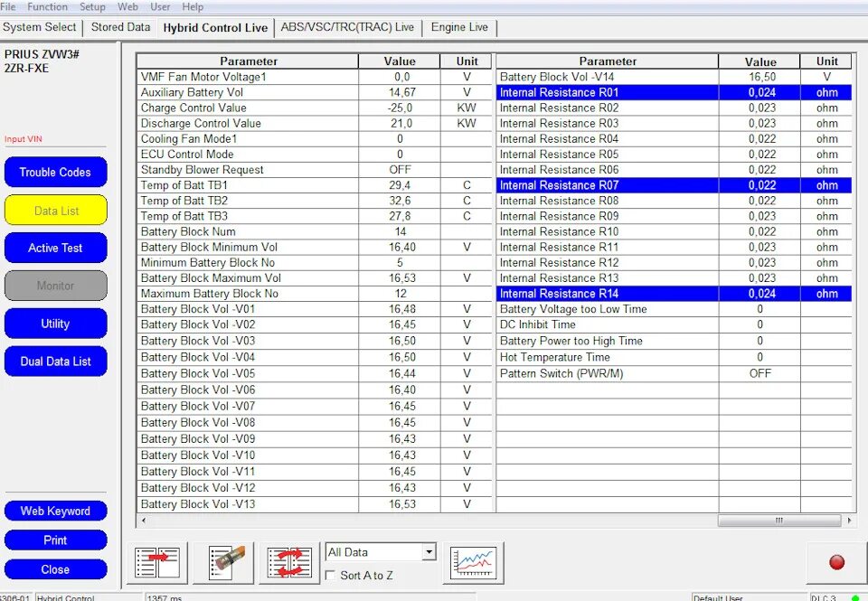
Task: Click the left scroll arrow below the table
Action: [144, 521]
